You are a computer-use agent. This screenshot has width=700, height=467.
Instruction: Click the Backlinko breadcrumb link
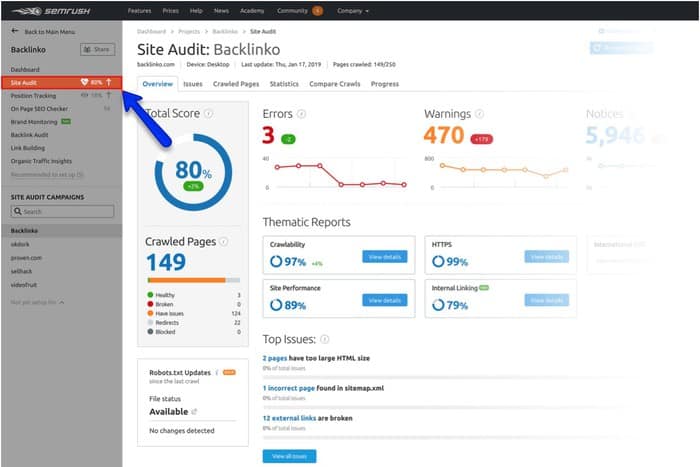[x=225, y=31]
